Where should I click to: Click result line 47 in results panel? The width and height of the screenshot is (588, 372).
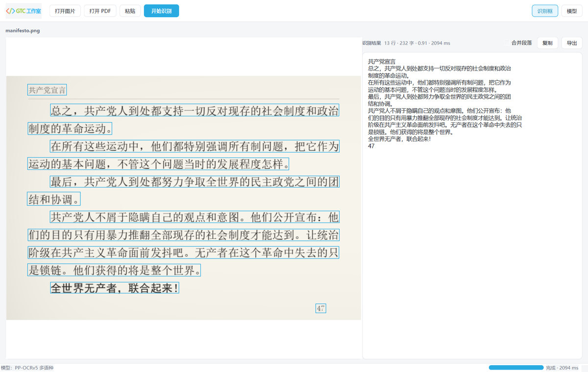tap(371, 146)
